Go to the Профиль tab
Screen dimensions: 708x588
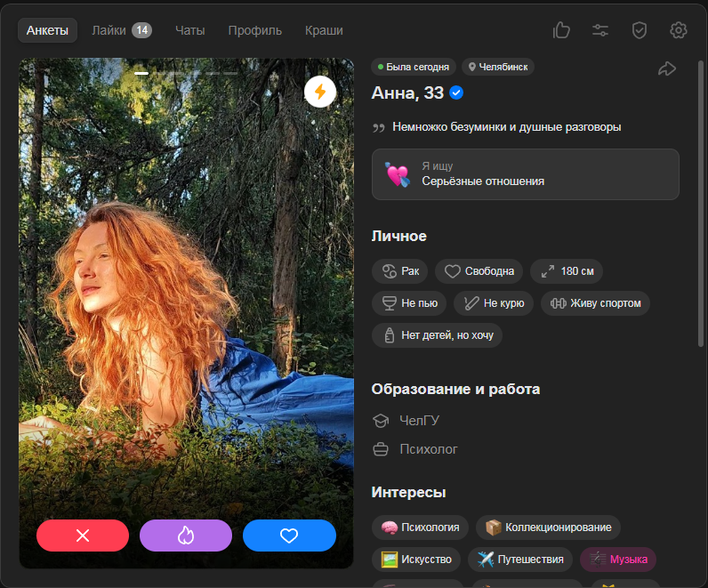(x=254, y=30)
